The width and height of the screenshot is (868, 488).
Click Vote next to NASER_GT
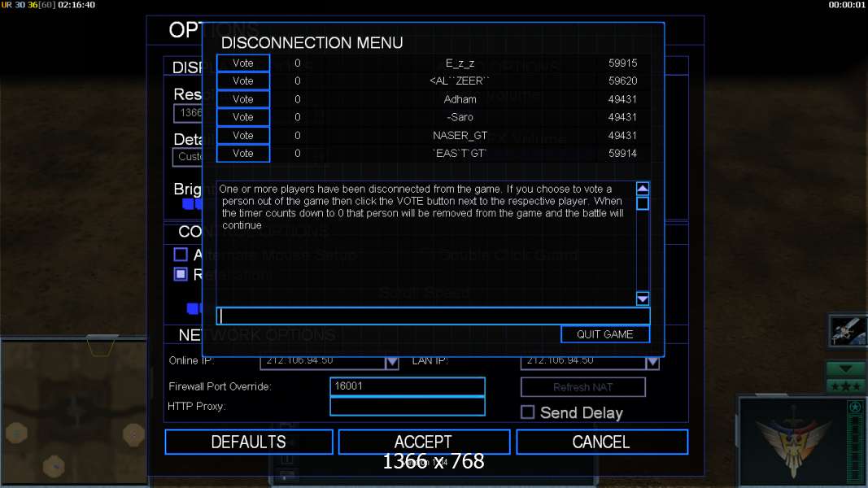(x=243, y=136)
